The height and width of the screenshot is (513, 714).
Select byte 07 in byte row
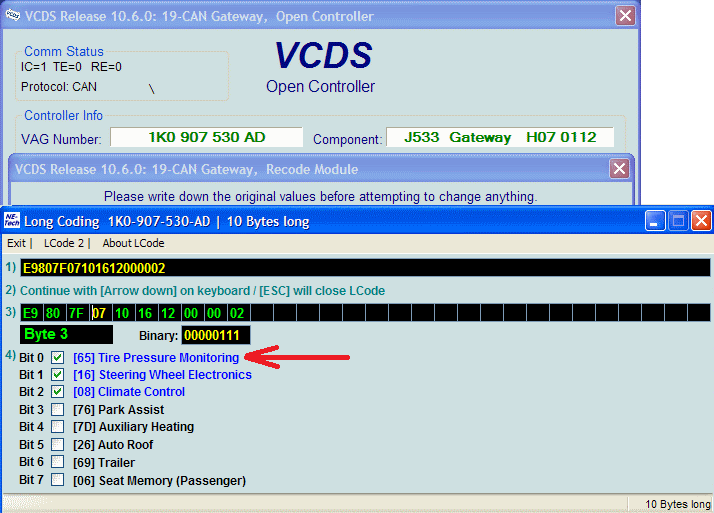tap(100, 313)
